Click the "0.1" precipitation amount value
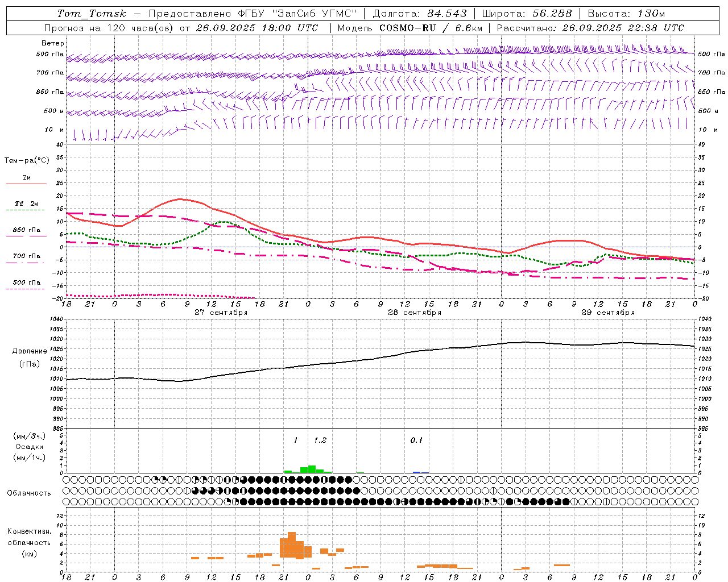This screenshot has height=582, width=728. (x=416, y=440)
